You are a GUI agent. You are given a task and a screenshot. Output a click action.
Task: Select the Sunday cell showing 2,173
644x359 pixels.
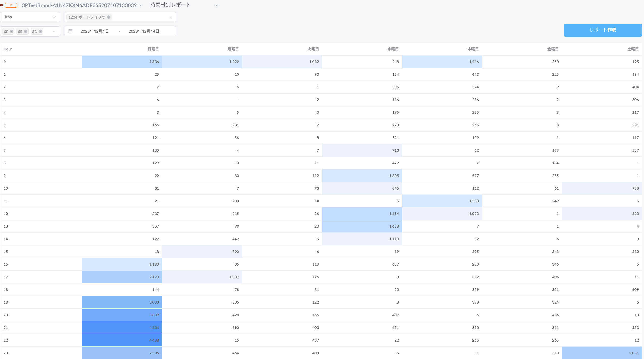tap(122, 277)
